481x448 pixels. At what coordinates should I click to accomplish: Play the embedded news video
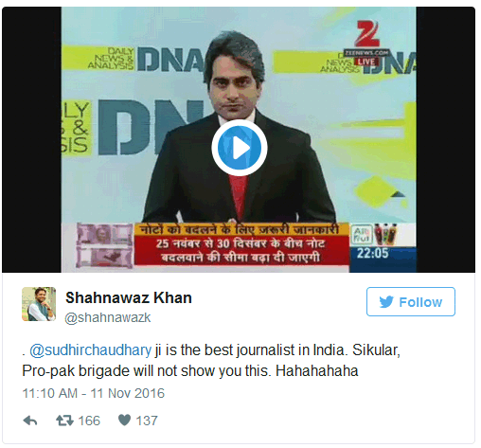pyautogui.click(x=240, y=148)
